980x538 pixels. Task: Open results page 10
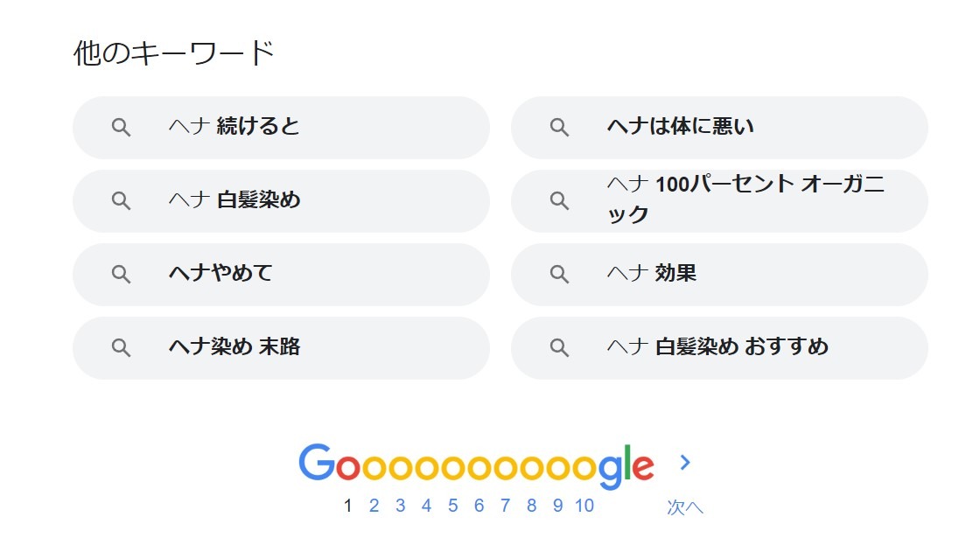coord(584,506)
